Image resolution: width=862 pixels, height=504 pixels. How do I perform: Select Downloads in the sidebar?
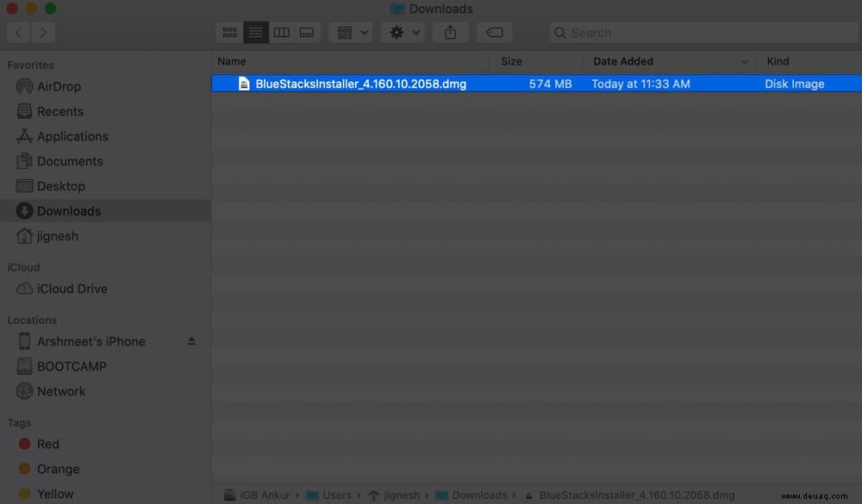tap(69, 211)
